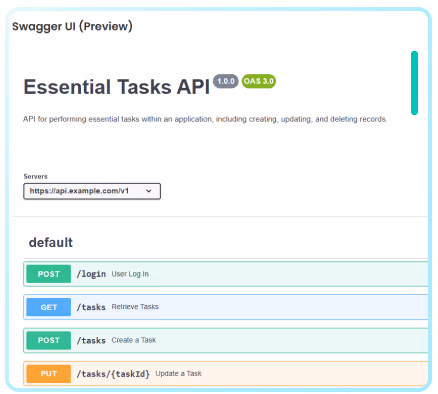Click the /login path text
The width and height of the screenshot is (438, 394).
point(91,274)
